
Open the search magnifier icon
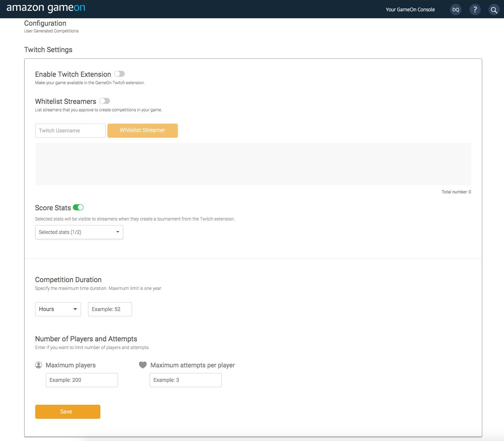[494, 10]
